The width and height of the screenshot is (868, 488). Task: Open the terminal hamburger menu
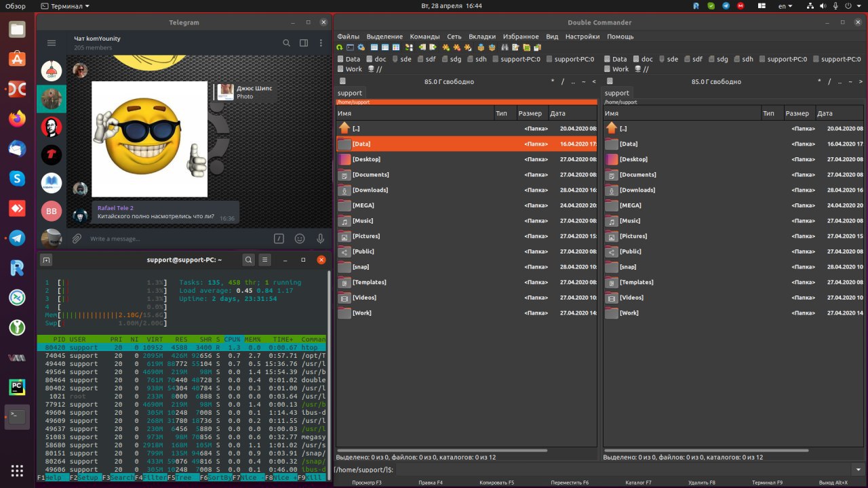tap(265, 260)
